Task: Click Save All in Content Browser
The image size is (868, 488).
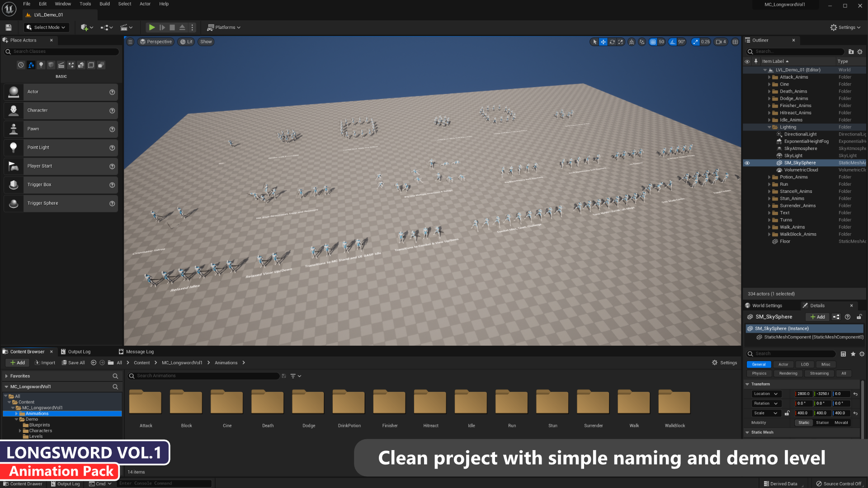Action: pyautogui.click(x=73, y=363)
